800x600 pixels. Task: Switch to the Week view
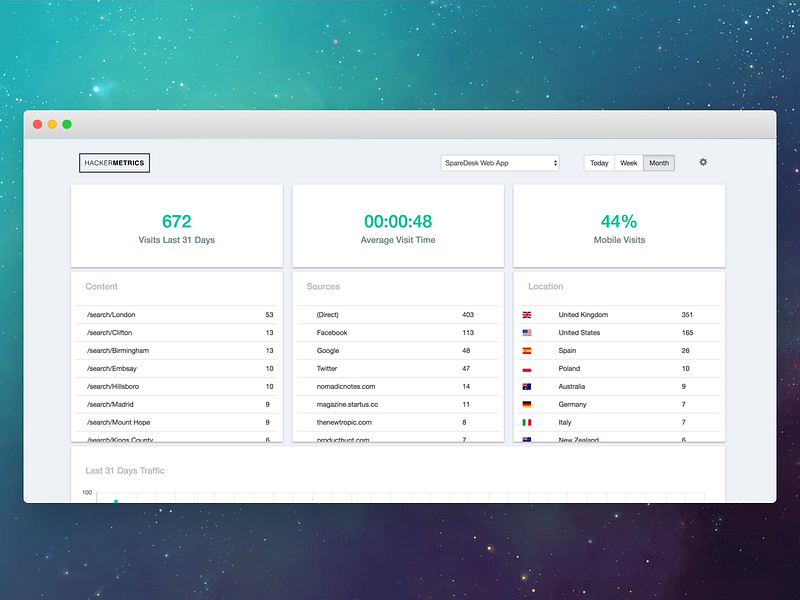click(x=628, y=162)
